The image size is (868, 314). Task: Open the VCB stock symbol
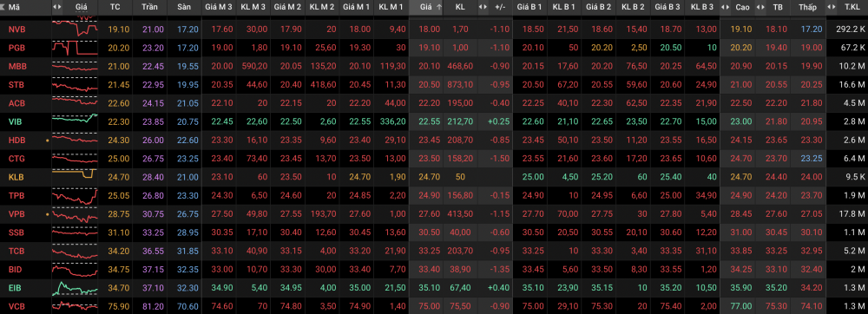pyautogui.click(x=17, y=305)
